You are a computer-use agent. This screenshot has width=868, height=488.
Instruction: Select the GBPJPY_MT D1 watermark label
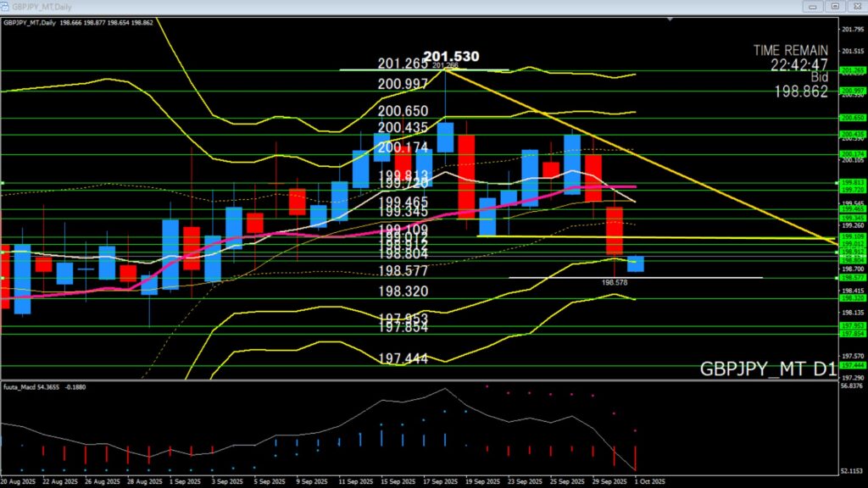click(768, 369)
